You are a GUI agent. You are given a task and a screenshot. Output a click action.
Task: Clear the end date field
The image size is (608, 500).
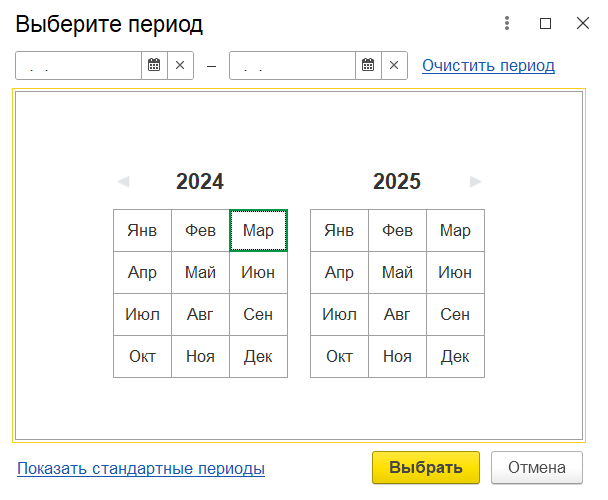[x=394, y=65]
